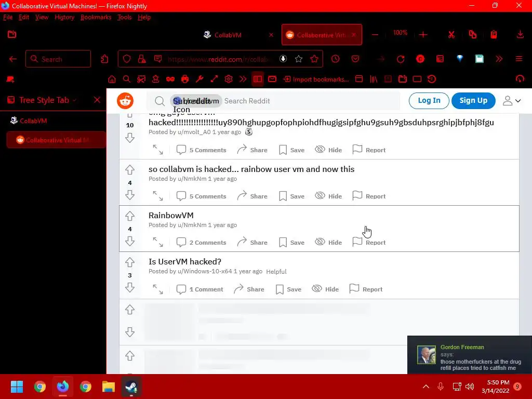Open the Tools menu

coord(124,17)
